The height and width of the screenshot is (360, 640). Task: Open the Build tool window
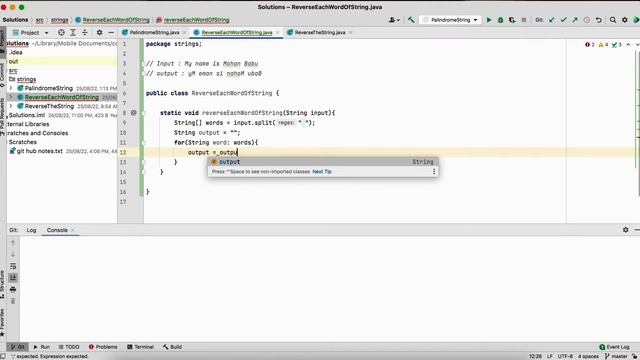(x=172, y=347)
